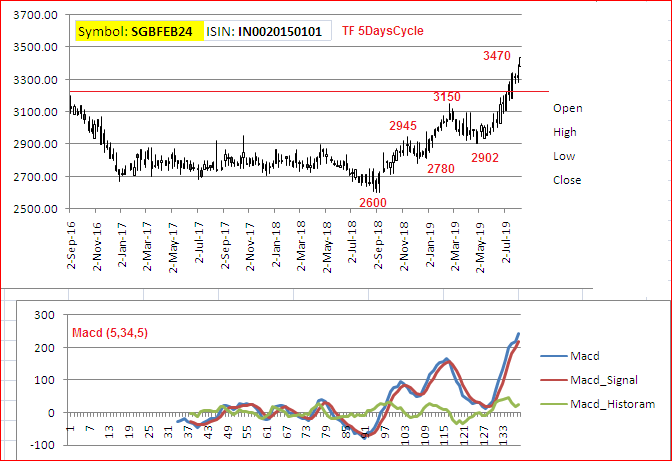672x461 pixels.
Task: Click the 3150 price annotation
Action: coord(447,97)
